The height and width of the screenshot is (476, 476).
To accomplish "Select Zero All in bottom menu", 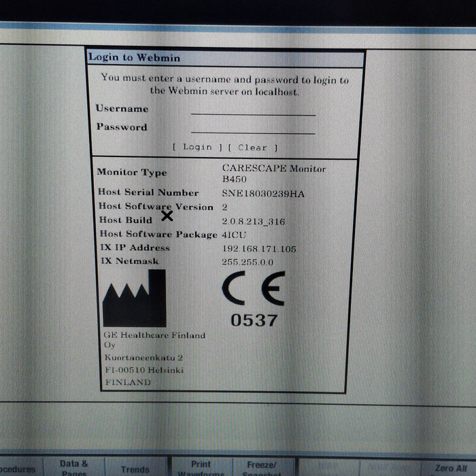I will pos(451,468).
